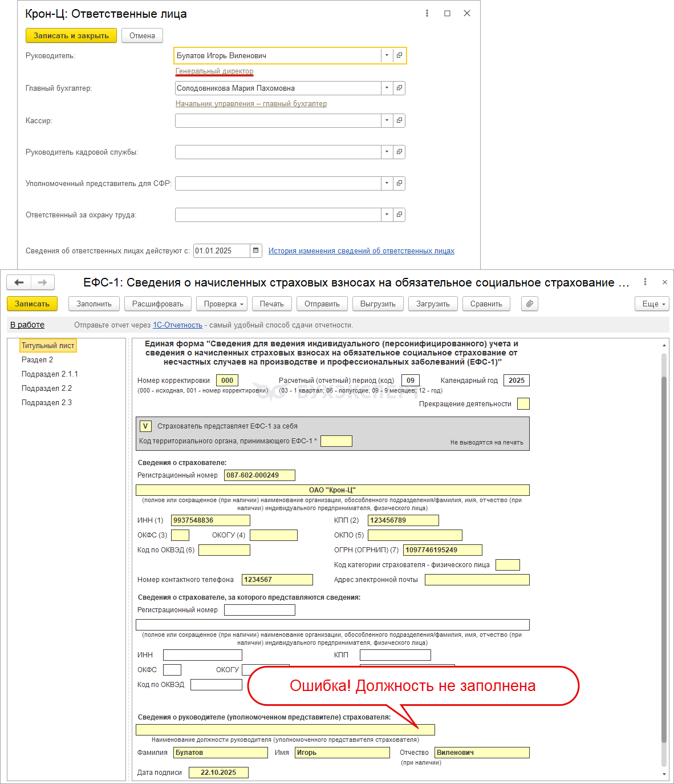This screenshot has height=784, width=674.
Task: Select Подраздел 2.1.1 in section list
Action: pyautogui.click(x=50, y=374)
